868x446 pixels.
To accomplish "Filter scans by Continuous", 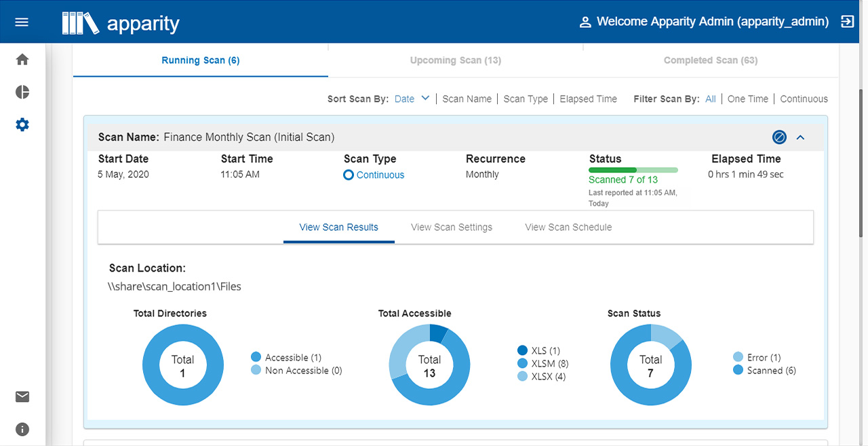I will point(804,99).
